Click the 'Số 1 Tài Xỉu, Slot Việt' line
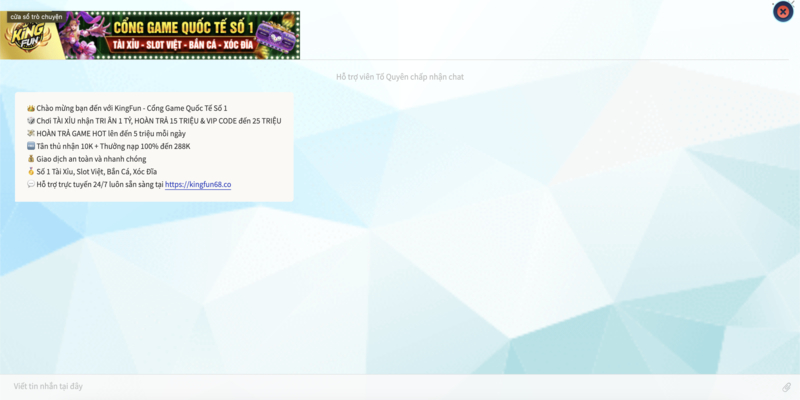The width and height of the screenshot is (800, 400). coord(92,171)
